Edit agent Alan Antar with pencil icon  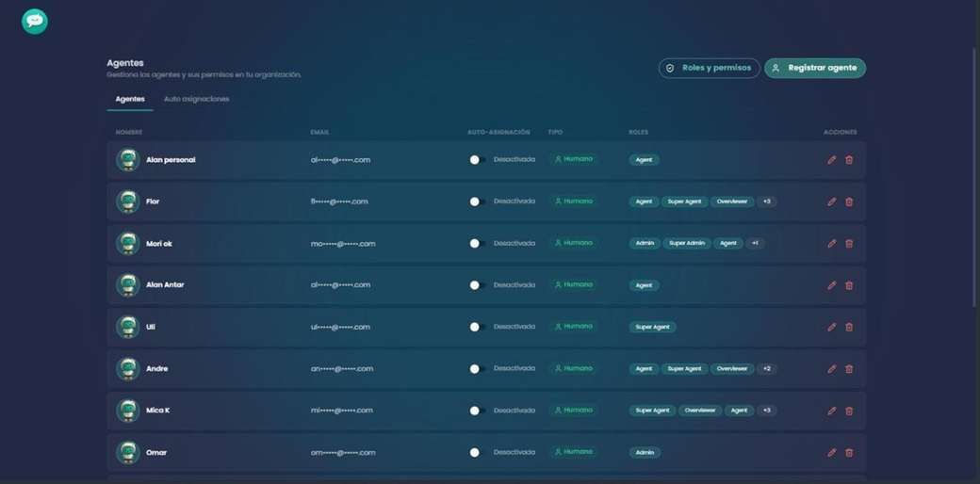pyautogui.click(x=831, y=285)
